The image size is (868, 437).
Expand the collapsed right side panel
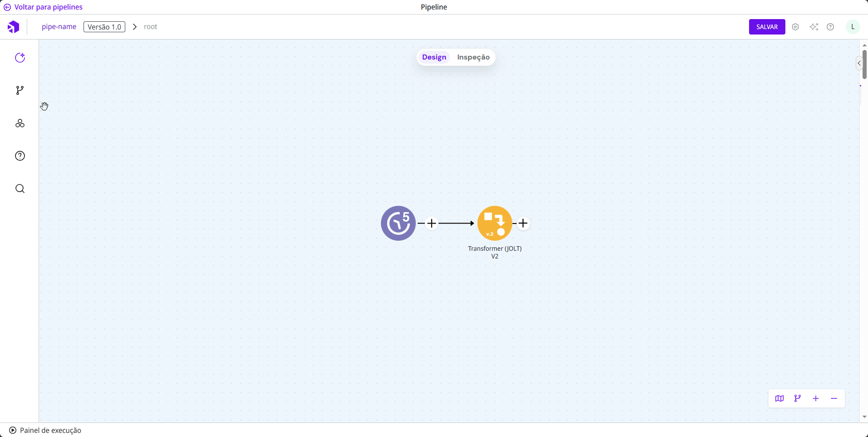pyautogui.click(x=859, y=63)
